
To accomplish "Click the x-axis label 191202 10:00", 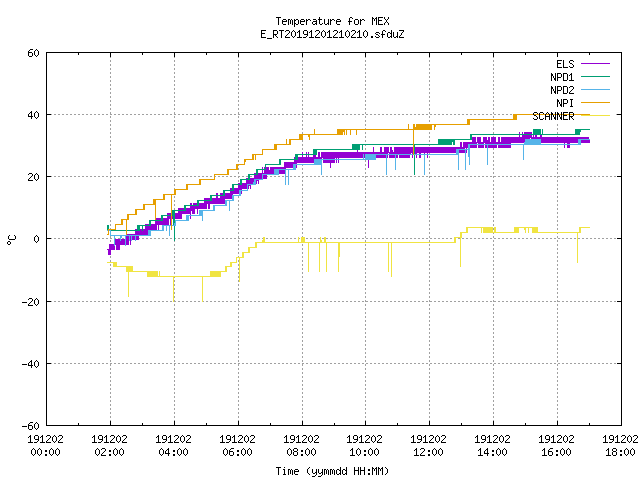I will pyautogui.click(x=364, y=445).
